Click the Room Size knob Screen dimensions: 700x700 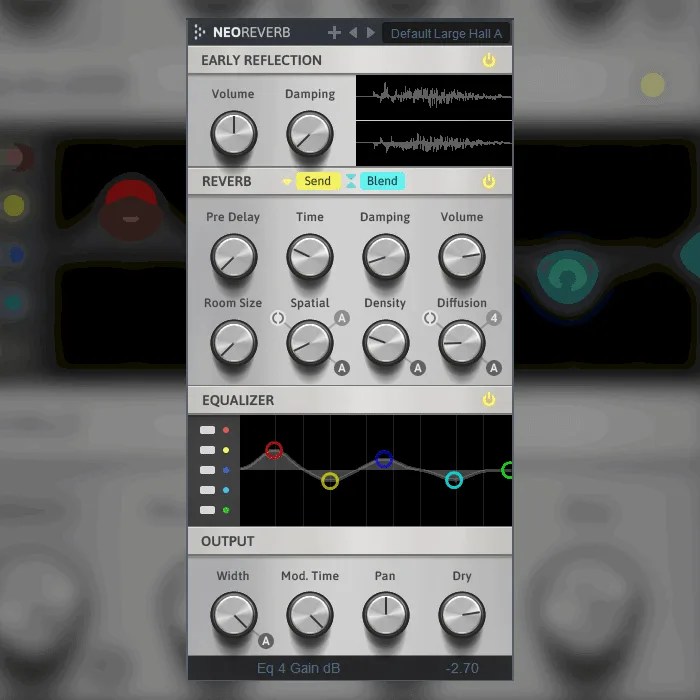233,342
